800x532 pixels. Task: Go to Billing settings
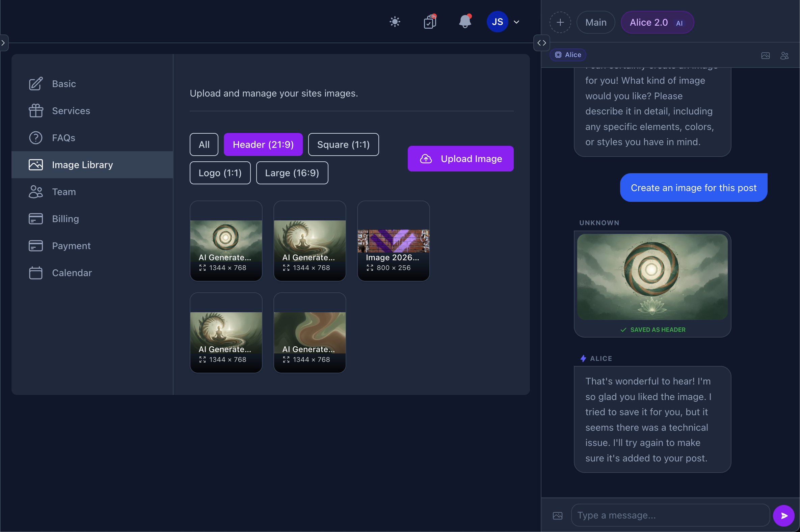click(92, 219)
